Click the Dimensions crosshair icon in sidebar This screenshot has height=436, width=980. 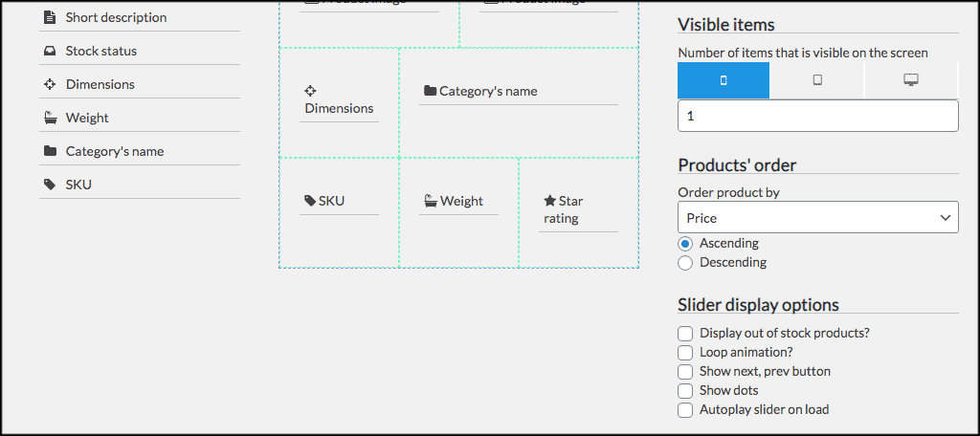(50, 84)
